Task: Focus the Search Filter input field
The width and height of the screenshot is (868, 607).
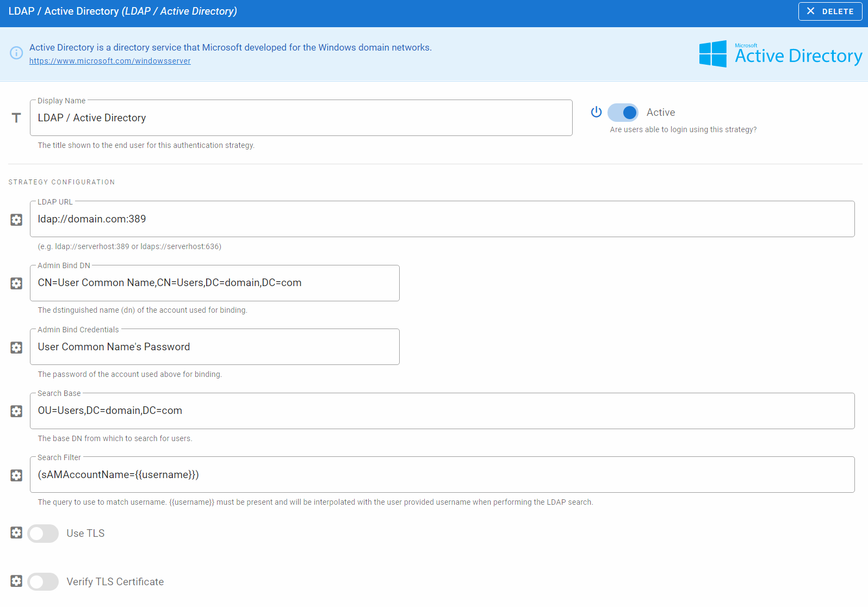Action: pos(442,475)
